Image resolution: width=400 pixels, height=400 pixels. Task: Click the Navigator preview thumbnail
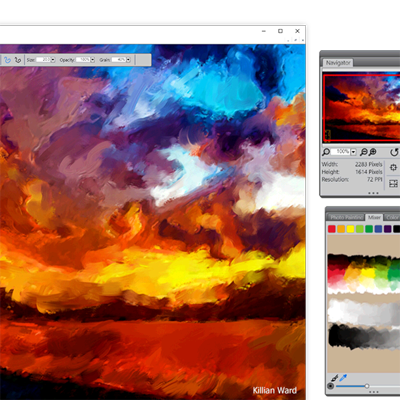(x=361, y=108)
